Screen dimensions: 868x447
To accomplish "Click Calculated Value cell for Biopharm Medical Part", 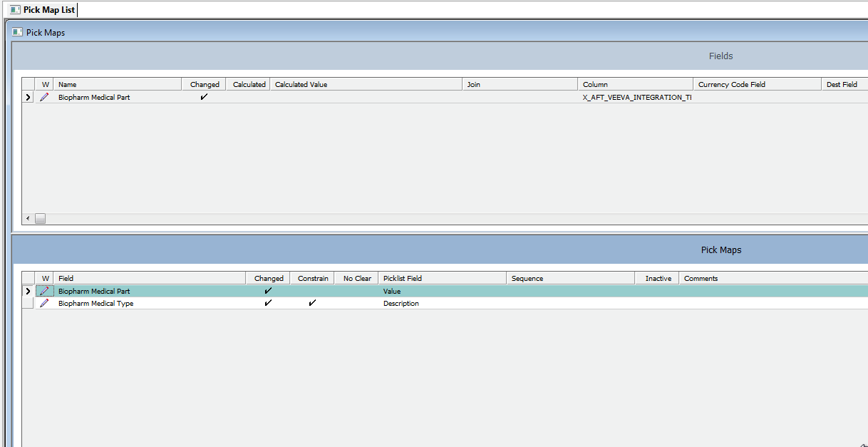I will [366, 97].
